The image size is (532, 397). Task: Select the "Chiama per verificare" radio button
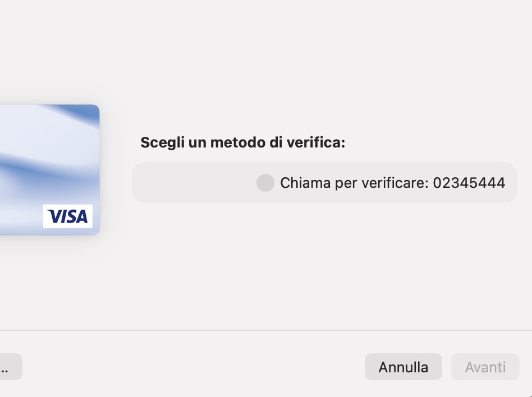click(265, 183)
